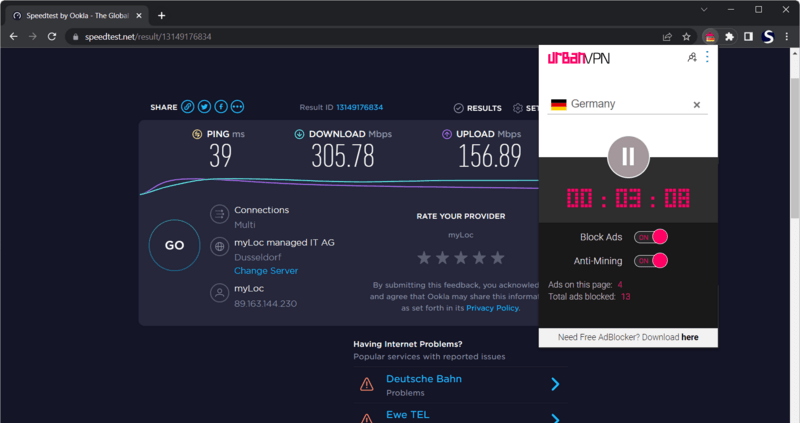Open more share options ellipsis icon

point(237,107)
